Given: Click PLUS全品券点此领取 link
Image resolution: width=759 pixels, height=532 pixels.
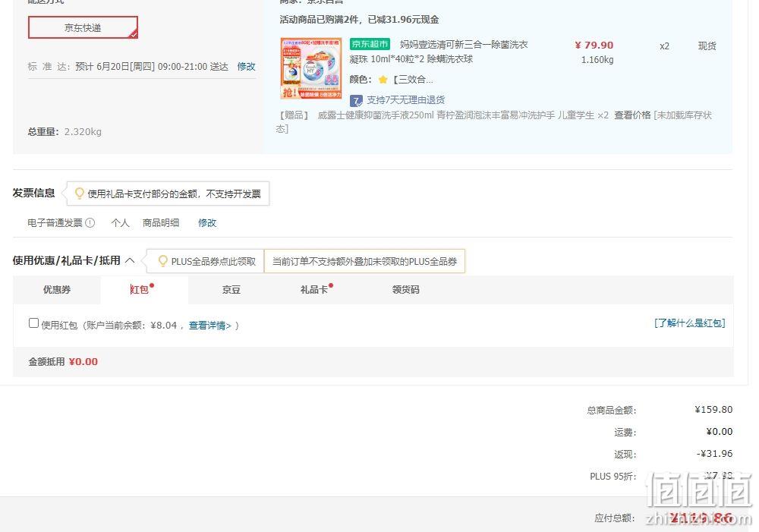Looking at the screenshot, I should pyautogui.click(x=213, y=261).
